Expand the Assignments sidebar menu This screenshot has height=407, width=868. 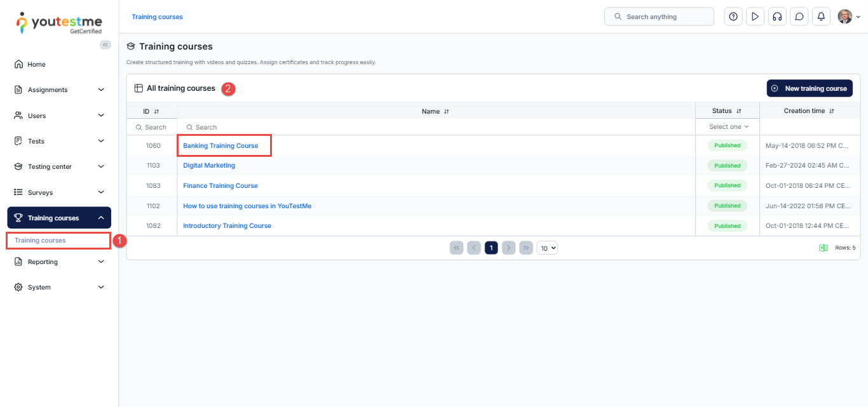59,90
